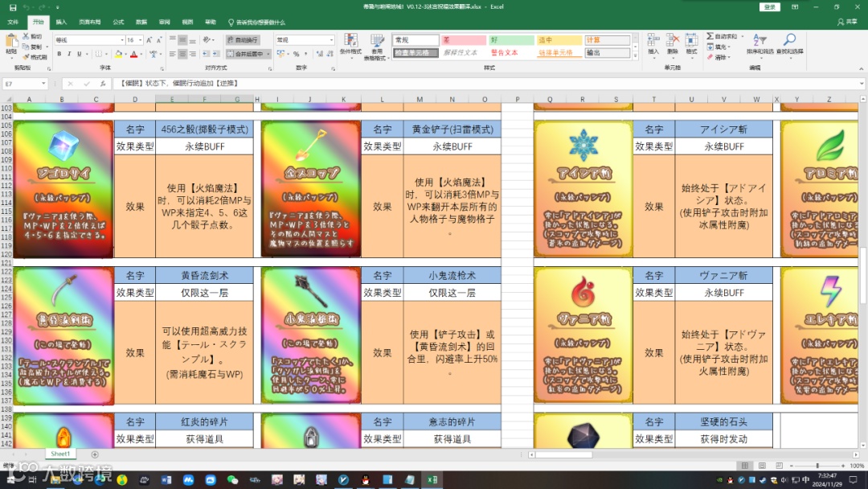Increase font size with the large A icon
The width and height of the screenshot is (868, 489).
(x=149, y=40)
